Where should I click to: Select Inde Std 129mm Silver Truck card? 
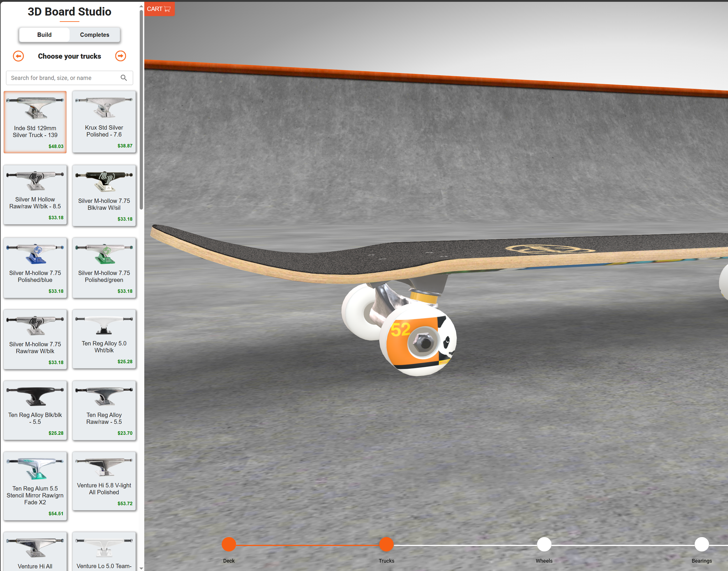(x=35, y=122)
